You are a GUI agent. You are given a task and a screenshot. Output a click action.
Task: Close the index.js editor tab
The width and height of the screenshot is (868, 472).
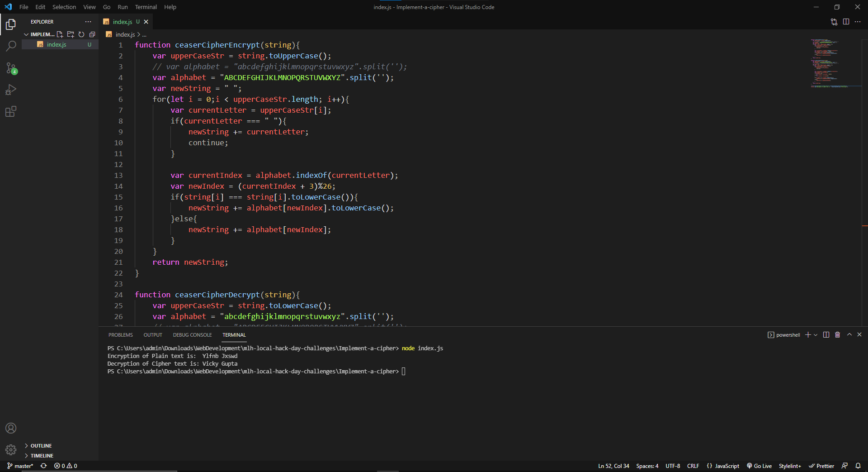tap(146, 22)
